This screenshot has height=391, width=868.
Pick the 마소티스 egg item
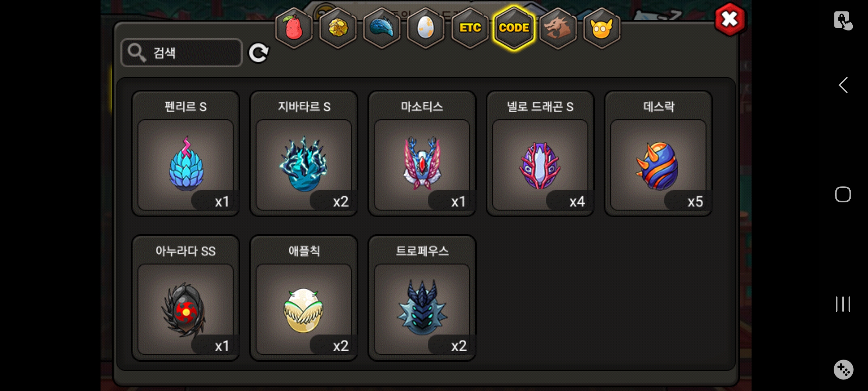pyautogui.click(x=422, y=154)
